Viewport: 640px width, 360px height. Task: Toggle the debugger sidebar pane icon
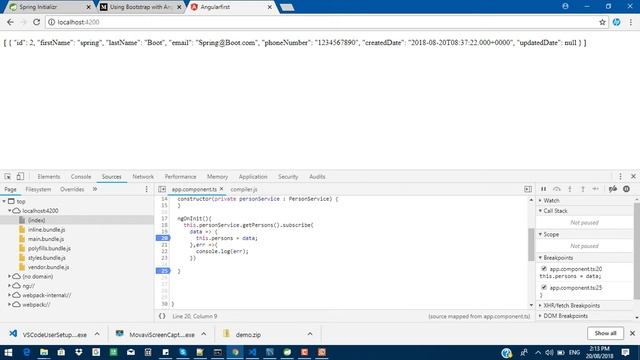point(528,189)
